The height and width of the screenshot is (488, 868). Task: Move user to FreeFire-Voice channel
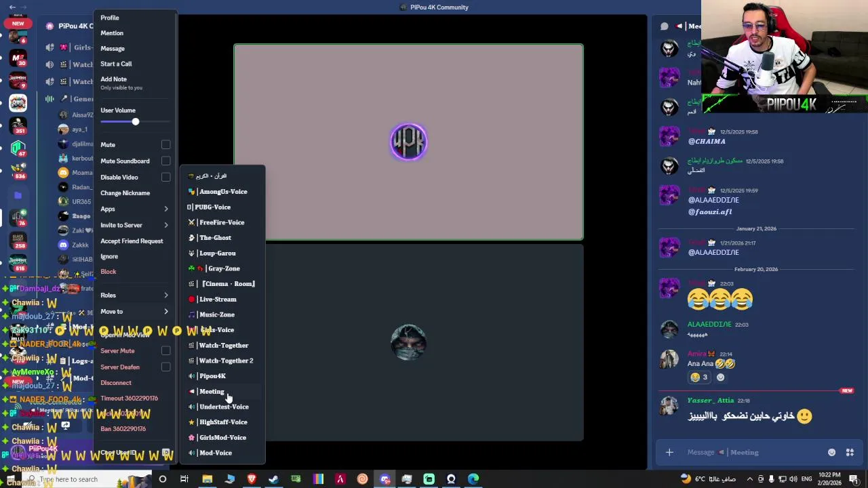(222, 222)
